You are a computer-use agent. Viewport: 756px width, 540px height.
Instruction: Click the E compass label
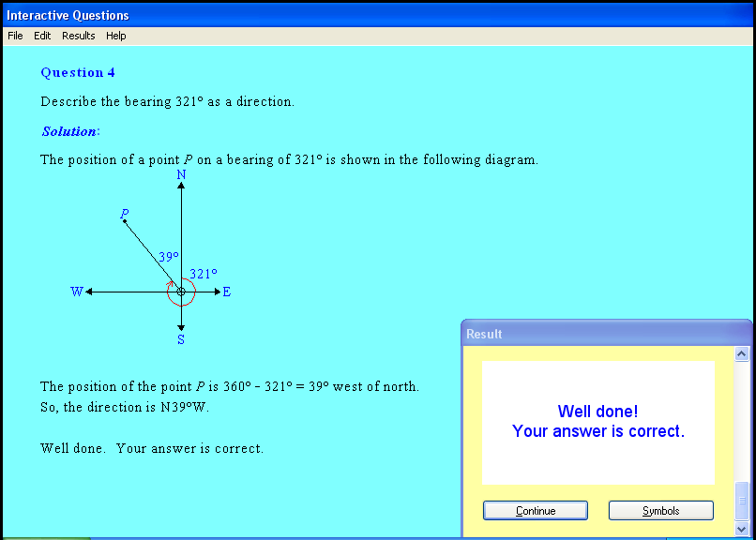(227, 292)
